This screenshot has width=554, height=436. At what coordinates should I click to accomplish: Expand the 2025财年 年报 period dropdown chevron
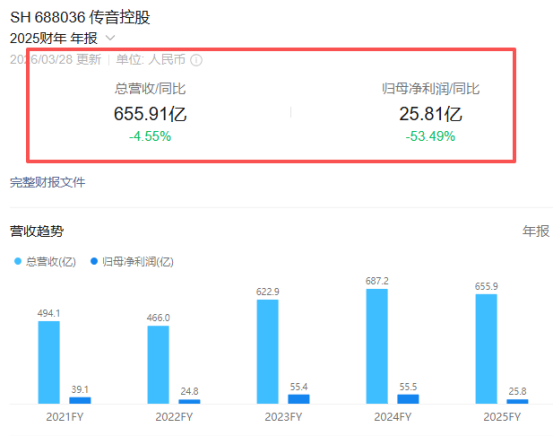[x=110, y=37]
